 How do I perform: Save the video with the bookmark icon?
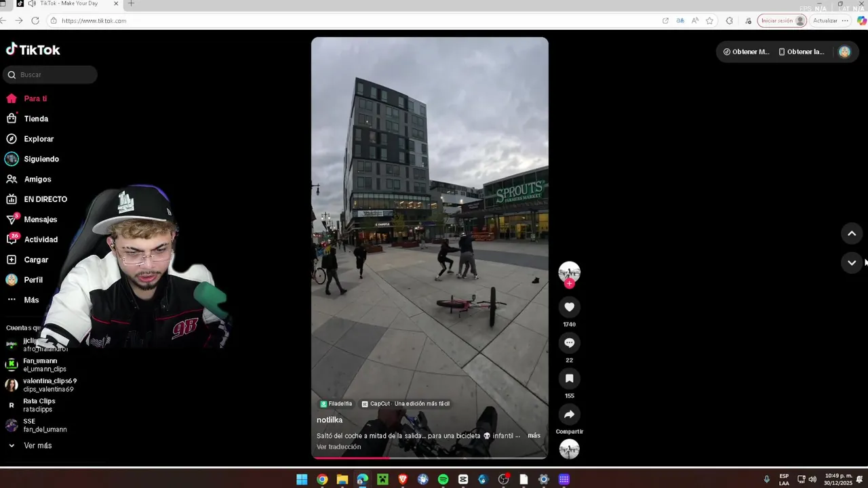(x=569, y=378)
